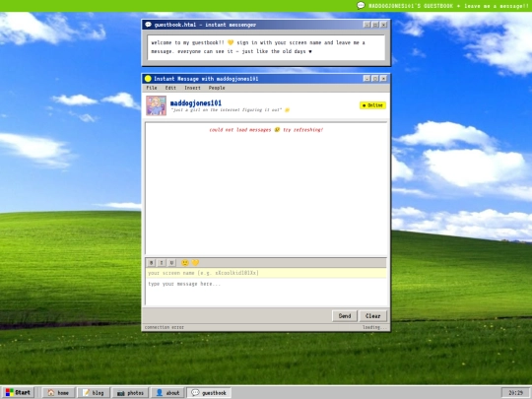532x399 pixels.
Task: Open the Edit menu
Action: 170,88
